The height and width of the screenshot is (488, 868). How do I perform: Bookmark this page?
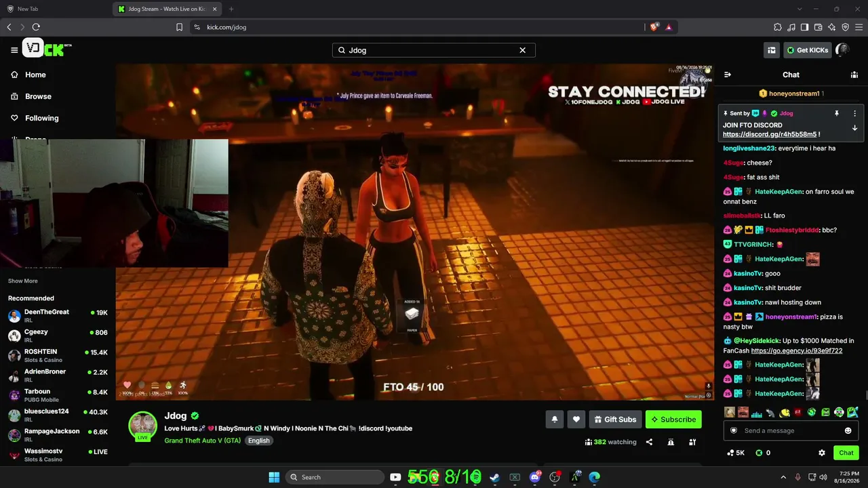coord(179,27)
